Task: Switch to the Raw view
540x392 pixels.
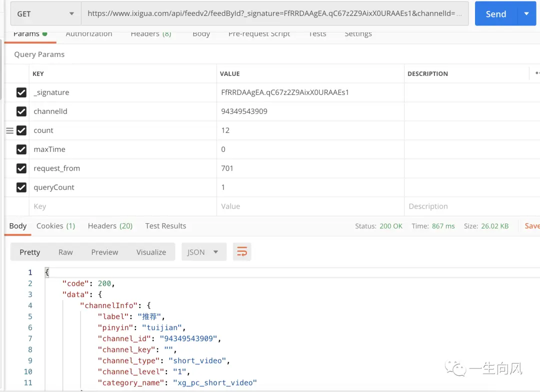Action: point(65,252)
